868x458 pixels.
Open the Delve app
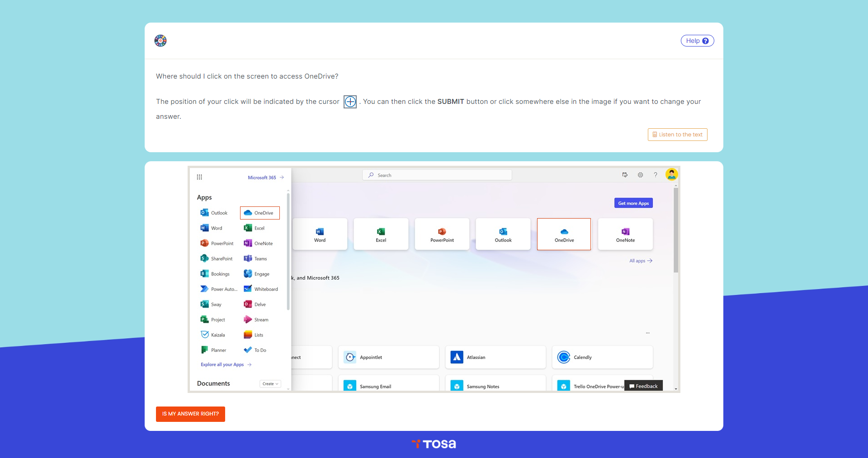(255, 304)
